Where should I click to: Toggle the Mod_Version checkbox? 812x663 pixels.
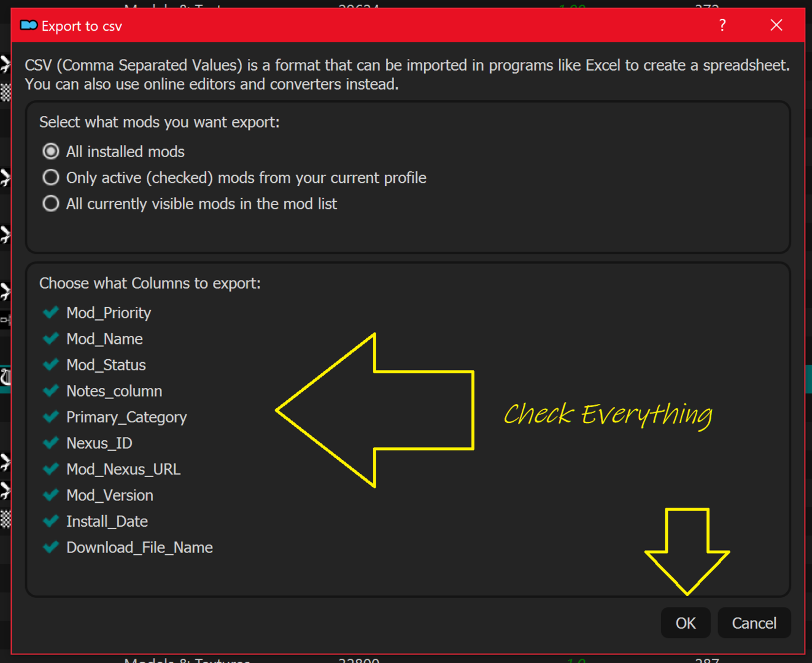click(x=51, y=495)
